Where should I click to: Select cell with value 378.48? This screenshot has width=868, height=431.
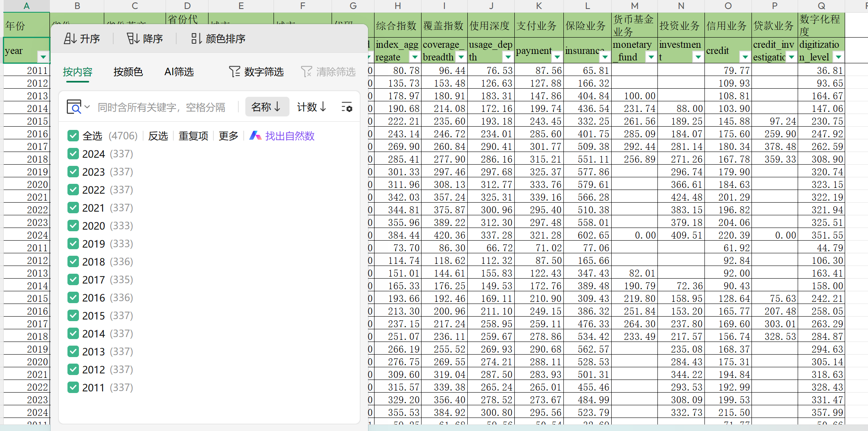tap(775, 147)
